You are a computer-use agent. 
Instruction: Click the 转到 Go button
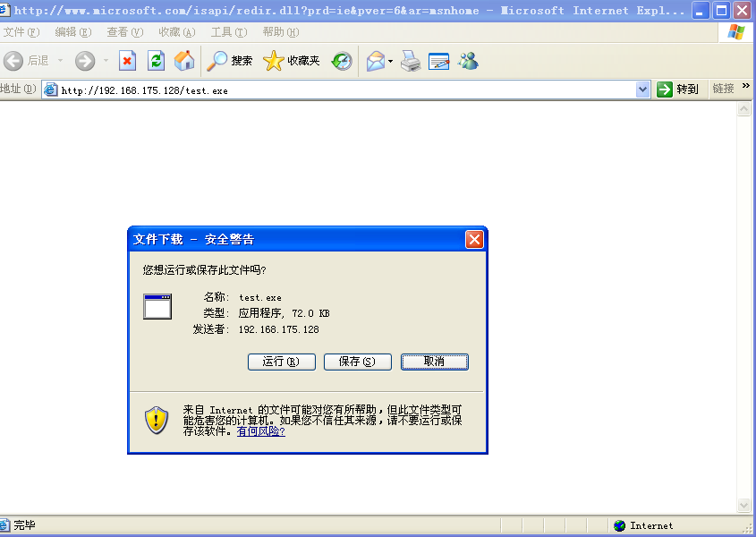pos(677,89)
